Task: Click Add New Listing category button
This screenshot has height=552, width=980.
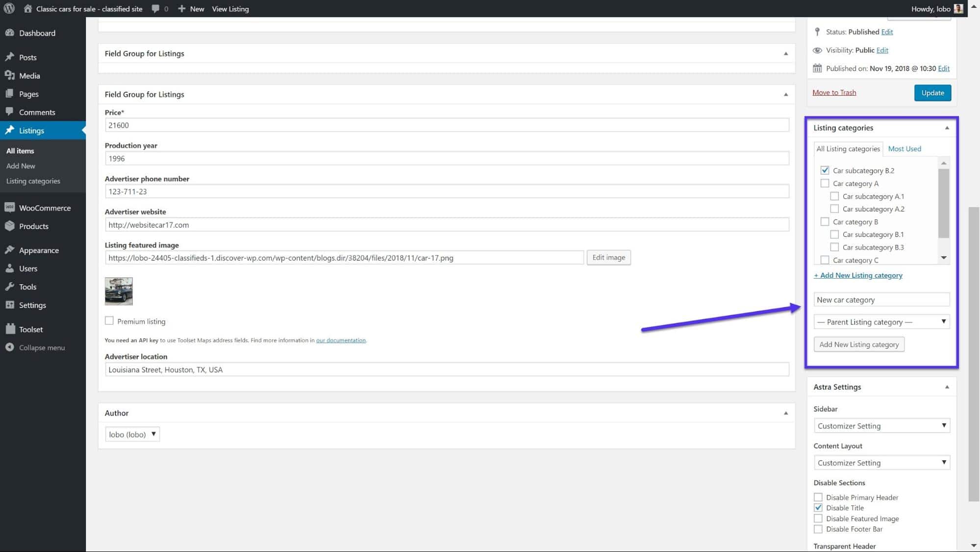Action: tap(859, 344)
